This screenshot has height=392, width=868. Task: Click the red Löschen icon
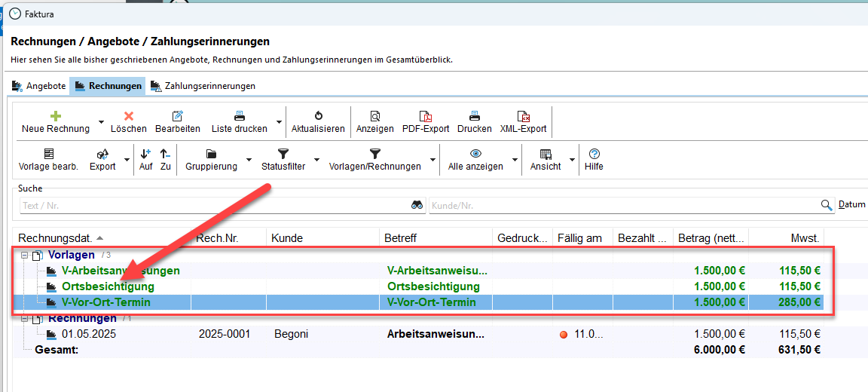(x=129, y=116)
